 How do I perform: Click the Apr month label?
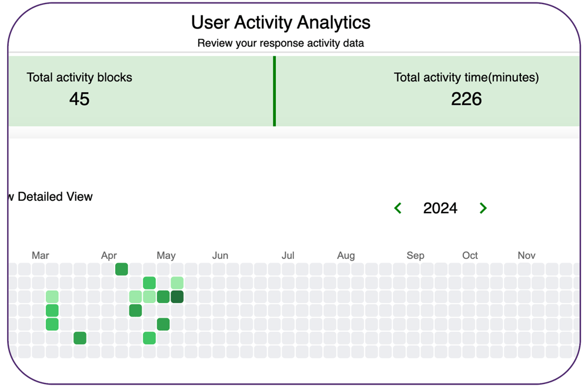pos(109,255)
